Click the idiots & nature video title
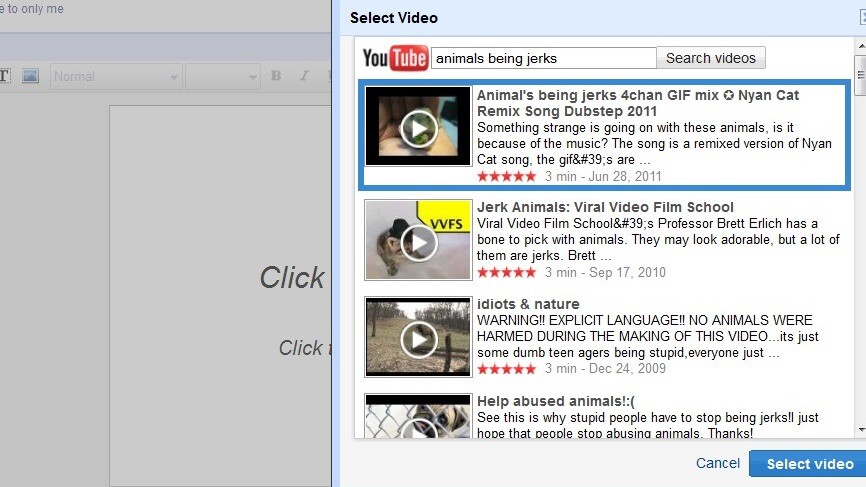This screenshot has height=487, width=866. coord(527,304)
